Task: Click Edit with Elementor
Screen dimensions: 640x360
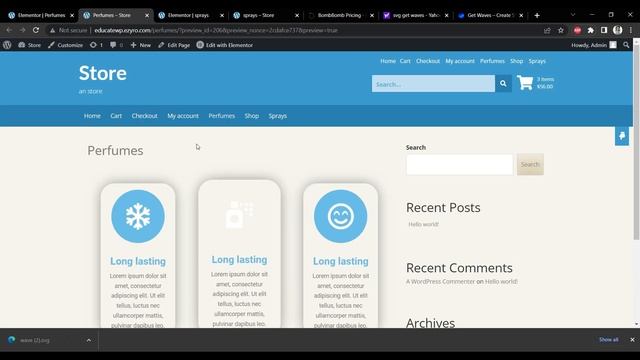Action: [224, 45]
